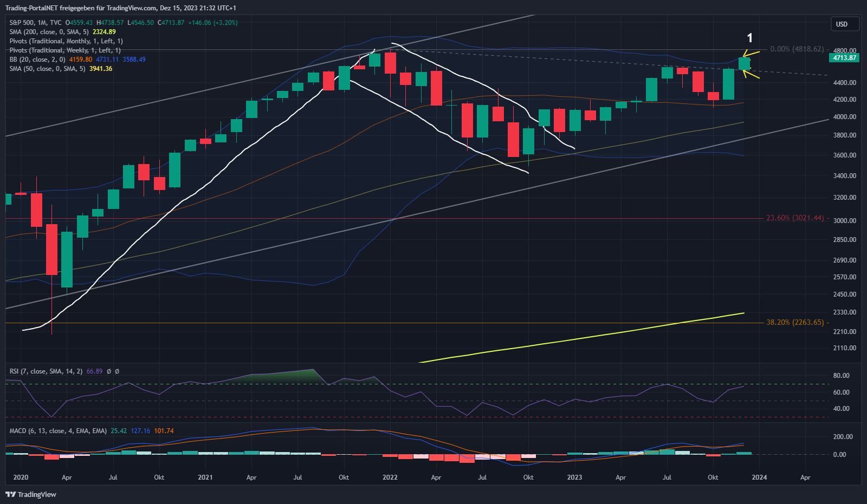
Task: Click the 4000.00 price scale label
Action: point(844,117)
